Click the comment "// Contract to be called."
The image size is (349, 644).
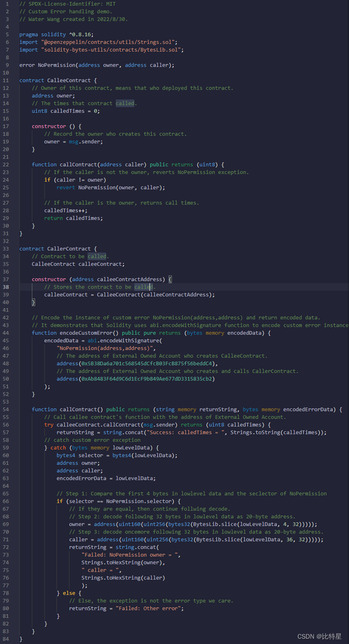(70, 256)
